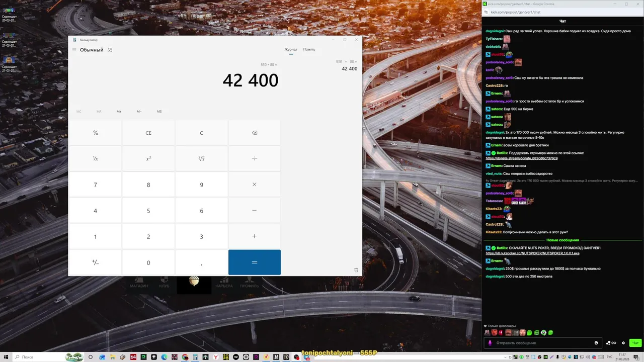Open Google Chrome from taskbar
The height and width of the screenshot is (362, 644).
click(185, 357)
